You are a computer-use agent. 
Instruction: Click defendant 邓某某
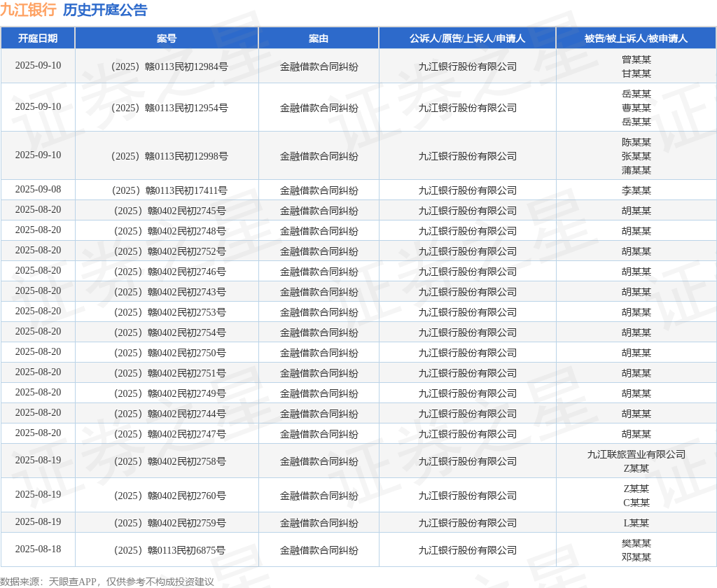click(x=636, y=557)
